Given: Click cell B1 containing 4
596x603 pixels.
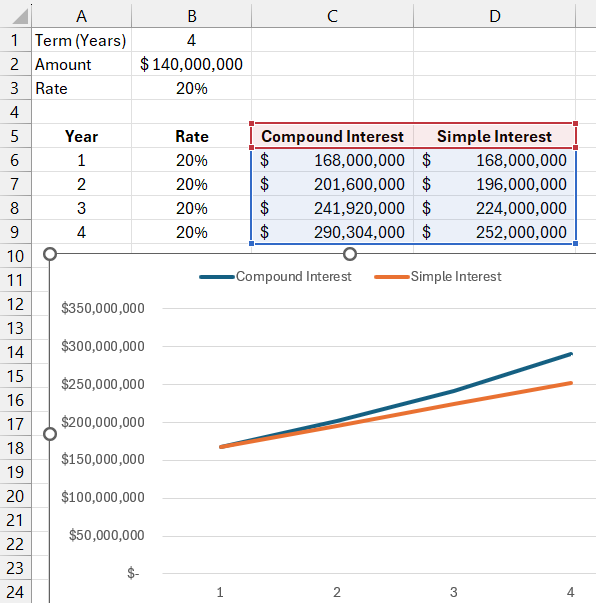Looking at the screenshot, I should tap(191, 40).
